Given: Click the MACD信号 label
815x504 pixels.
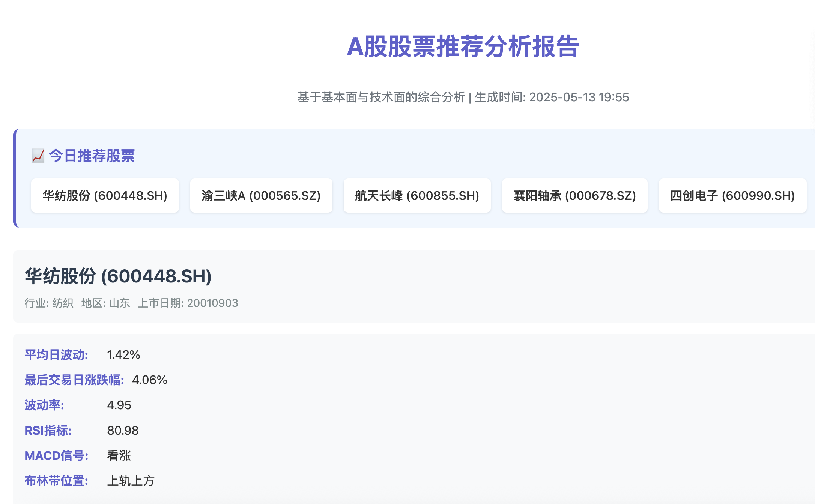Looking at the screenshot, I should (57, 456).
